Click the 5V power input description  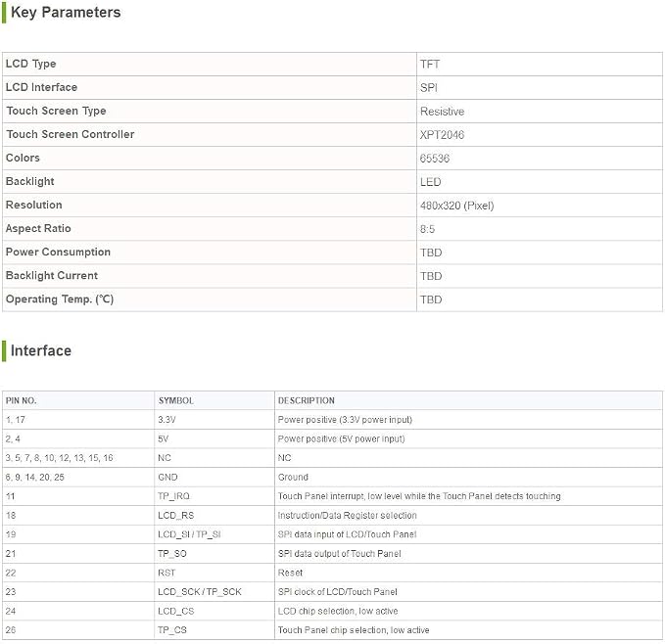[x=341, y=438]
